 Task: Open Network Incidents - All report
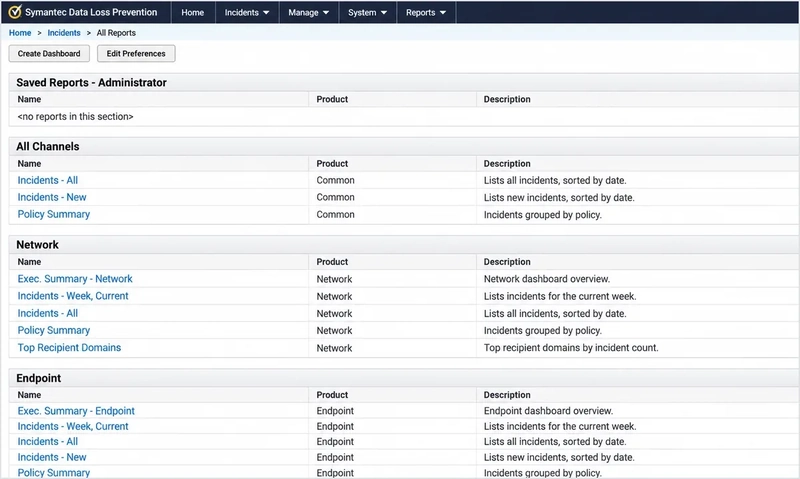coord(47,313)
